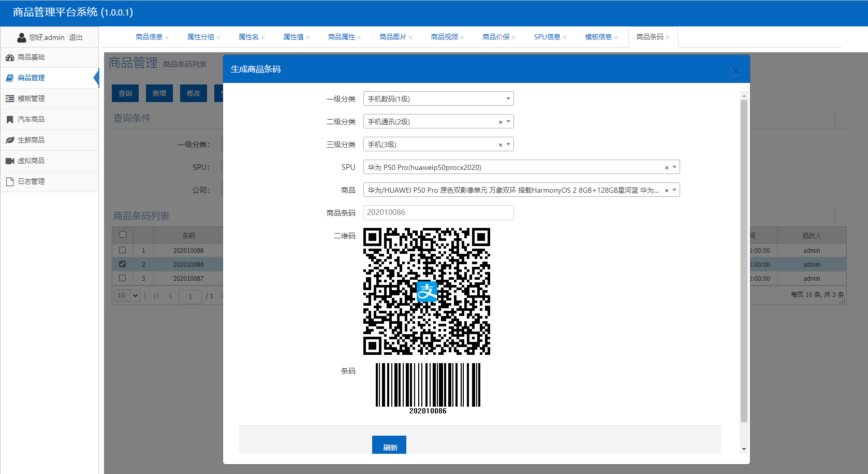Image resolution: width=868 pixels, height=474 pixels.
Task: Check the row with barcode 202010088
Action: (x=123, y=250)
